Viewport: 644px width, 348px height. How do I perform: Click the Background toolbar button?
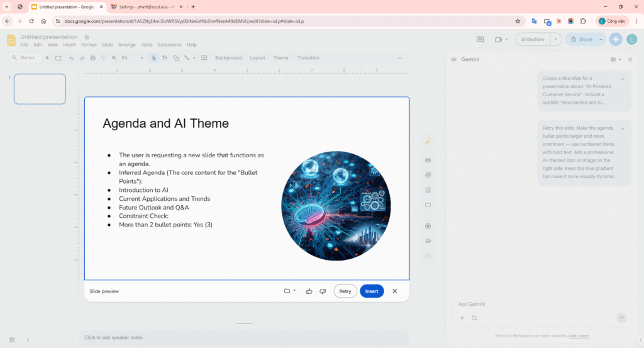point(228,58)
